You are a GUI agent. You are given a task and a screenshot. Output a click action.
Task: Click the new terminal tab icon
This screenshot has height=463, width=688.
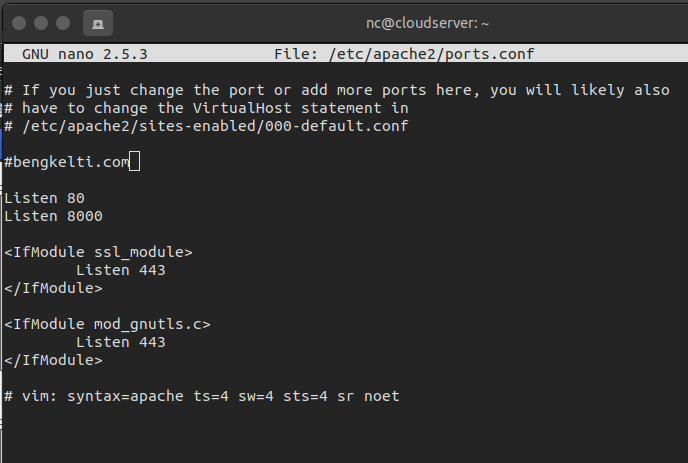pos(98,23)
